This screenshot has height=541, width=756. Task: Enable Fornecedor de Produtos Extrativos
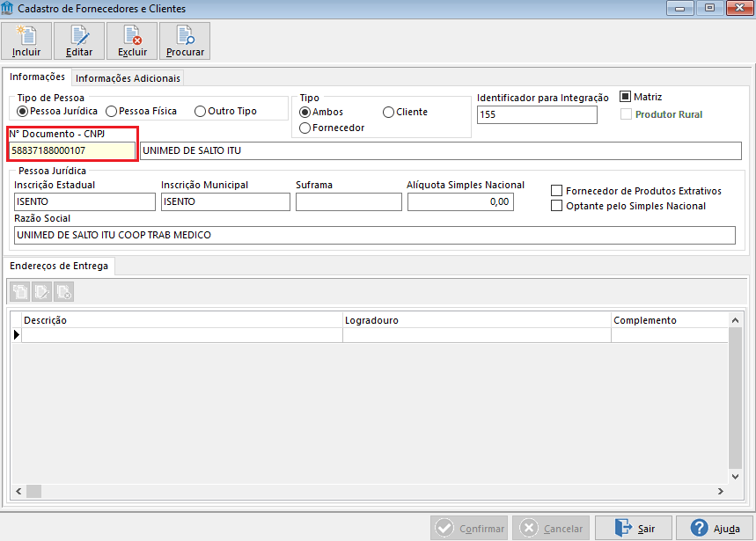[556, 191]
